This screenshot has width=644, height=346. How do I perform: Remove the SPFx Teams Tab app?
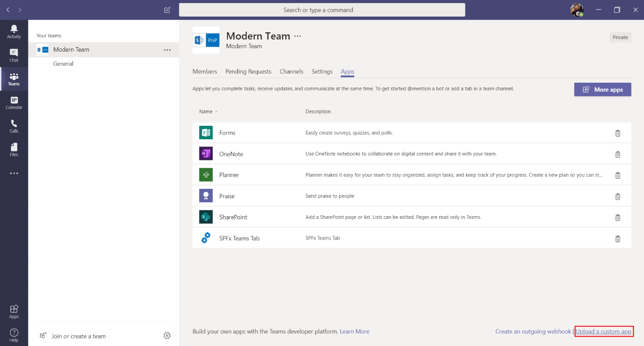[x=617, y=239]
